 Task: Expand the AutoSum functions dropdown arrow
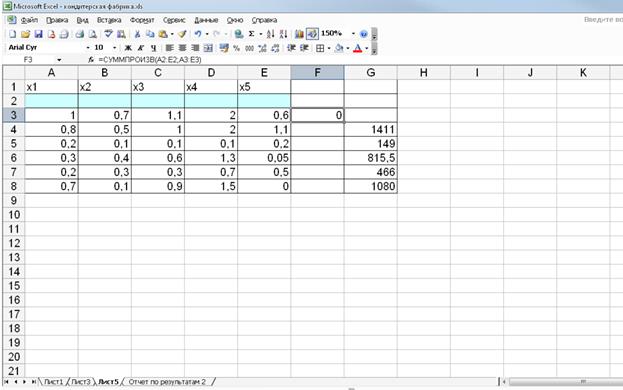pos(261,34)
